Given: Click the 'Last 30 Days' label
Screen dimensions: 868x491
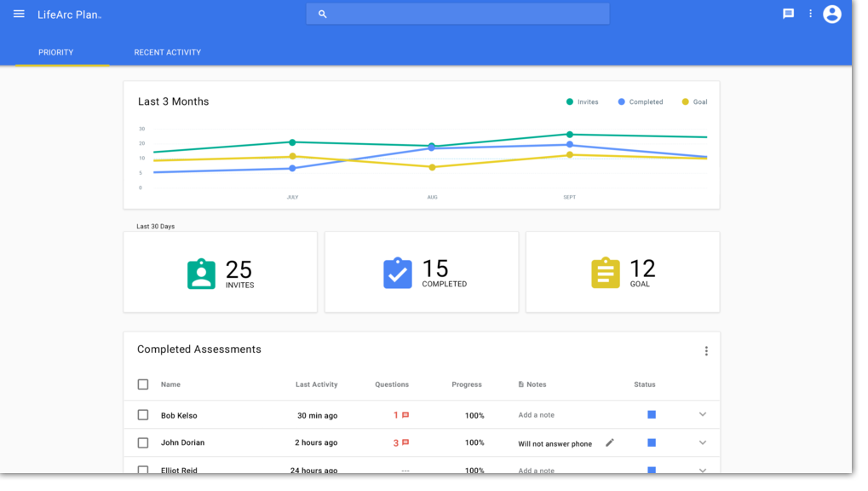Looking at the screenshot, I should [156, 226].
